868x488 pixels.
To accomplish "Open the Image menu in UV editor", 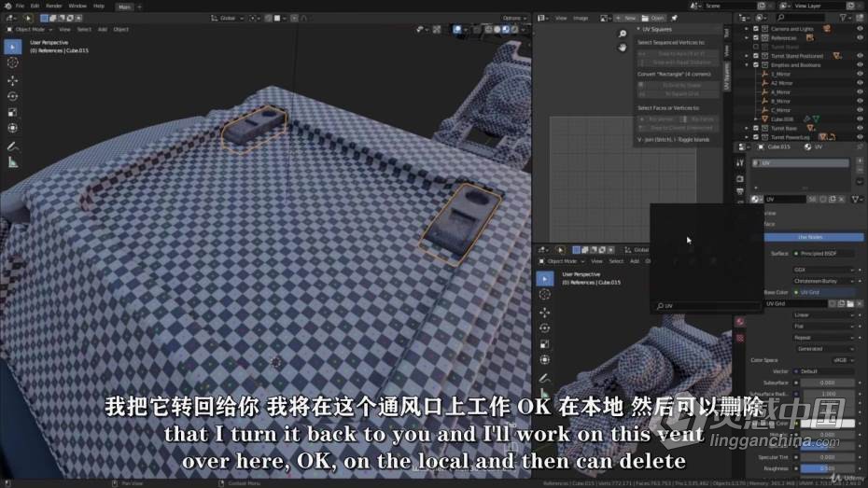I will coord(581,19).
